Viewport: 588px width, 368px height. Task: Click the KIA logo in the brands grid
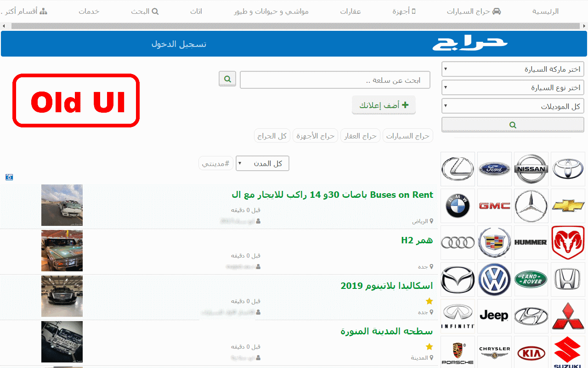(531, 352)
